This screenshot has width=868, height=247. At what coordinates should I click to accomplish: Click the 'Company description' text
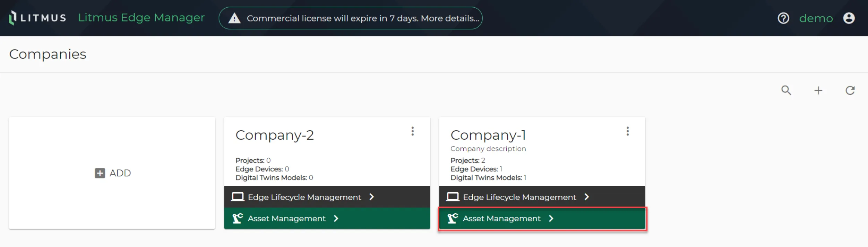(488, 149)
